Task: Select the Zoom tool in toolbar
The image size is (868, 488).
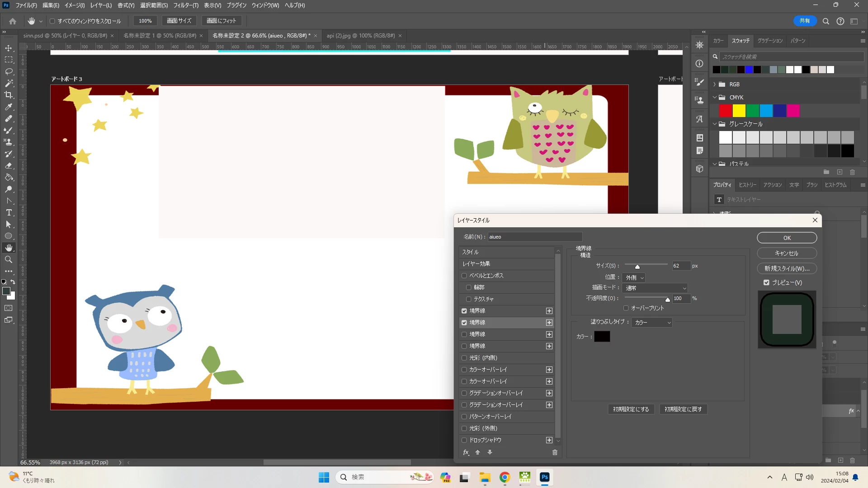Action: [9, 259]
